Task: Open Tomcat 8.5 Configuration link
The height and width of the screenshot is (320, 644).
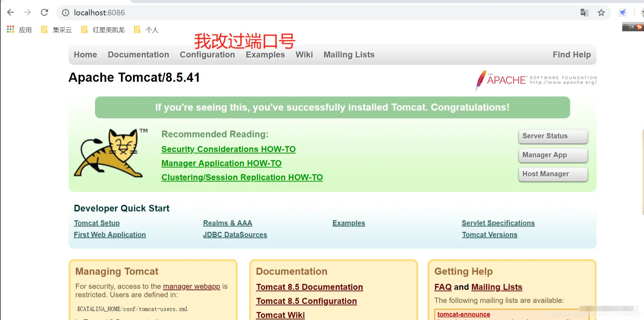Action: 307,301
